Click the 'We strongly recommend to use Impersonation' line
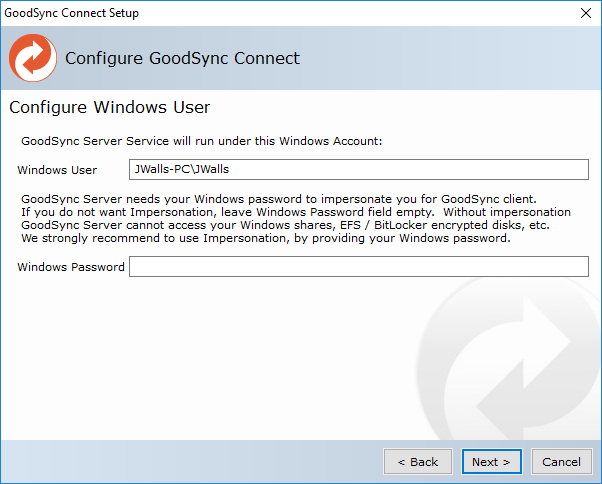This screenshot has height=484, width=602. tap(265, 238)
